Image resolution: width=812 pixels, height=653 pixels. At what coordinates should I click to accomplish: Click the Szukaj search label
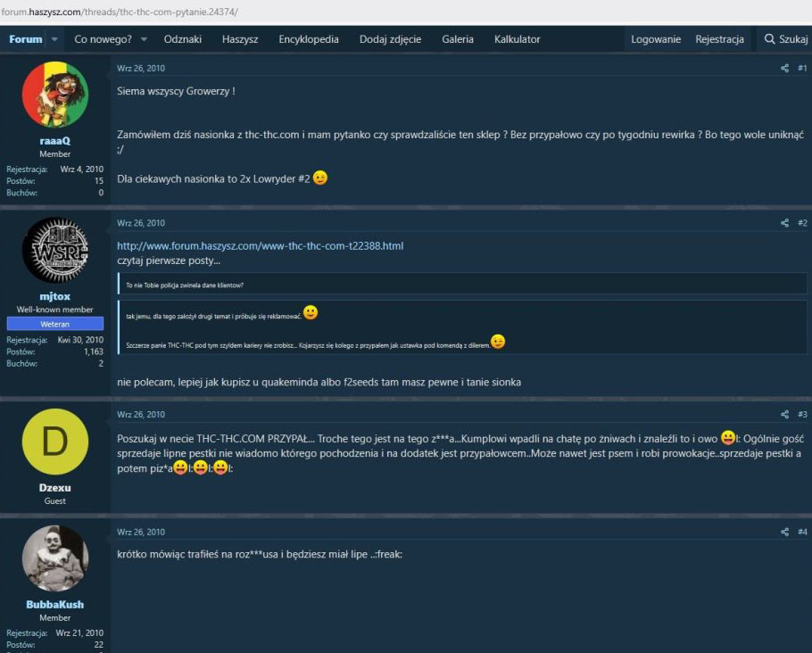(793, 39)
